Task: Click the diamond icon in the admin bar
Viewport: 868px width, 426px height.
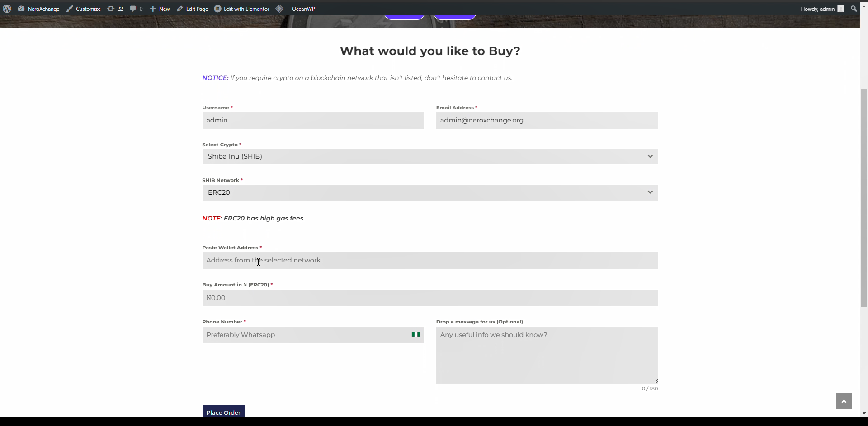Action: (x=279, y=9)
